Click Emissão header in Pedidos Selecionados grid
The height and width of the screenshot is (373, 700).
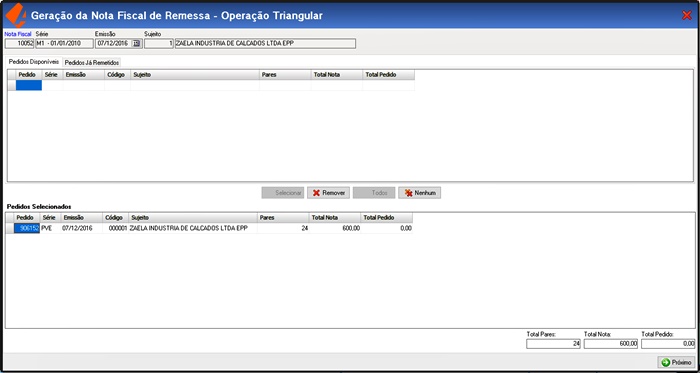82,217
